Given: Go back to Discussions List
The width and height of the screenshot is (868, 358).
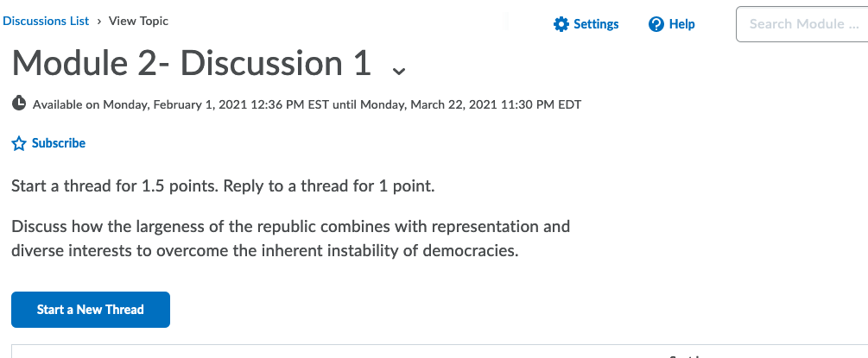Looking at the screenshot, I should [x=46, y=21].
